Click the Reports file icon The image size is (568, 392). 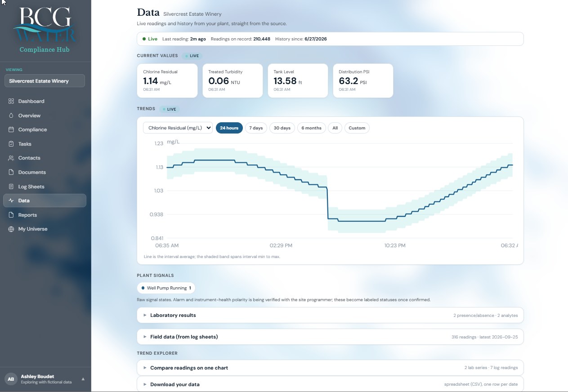pos(11,215)
